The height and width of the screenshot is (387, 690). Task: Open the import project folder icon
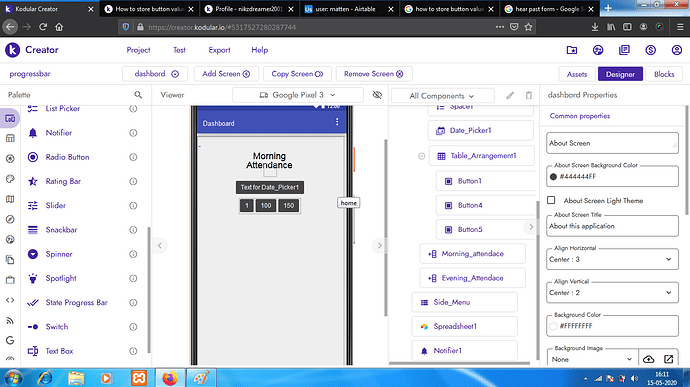click(572, 50)
